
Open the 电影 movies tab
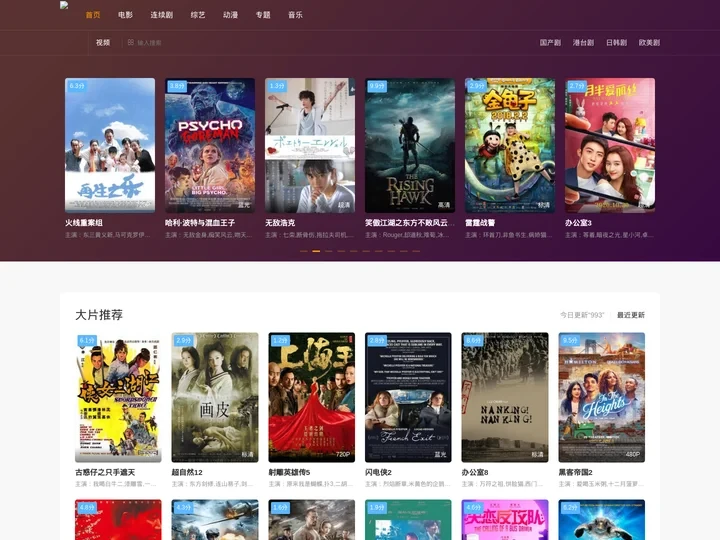[x=125, y=15]
